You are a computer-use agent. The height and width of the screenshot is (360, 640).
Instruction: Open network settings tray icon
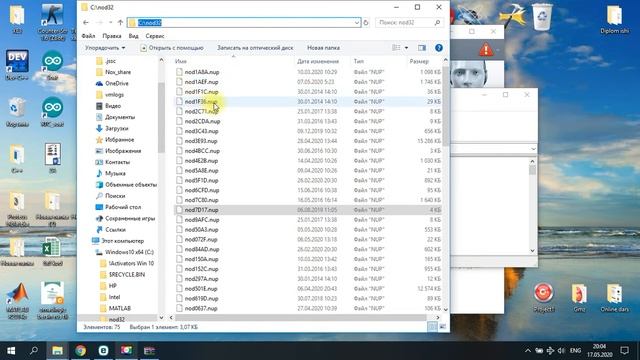(x=550, y=351)
